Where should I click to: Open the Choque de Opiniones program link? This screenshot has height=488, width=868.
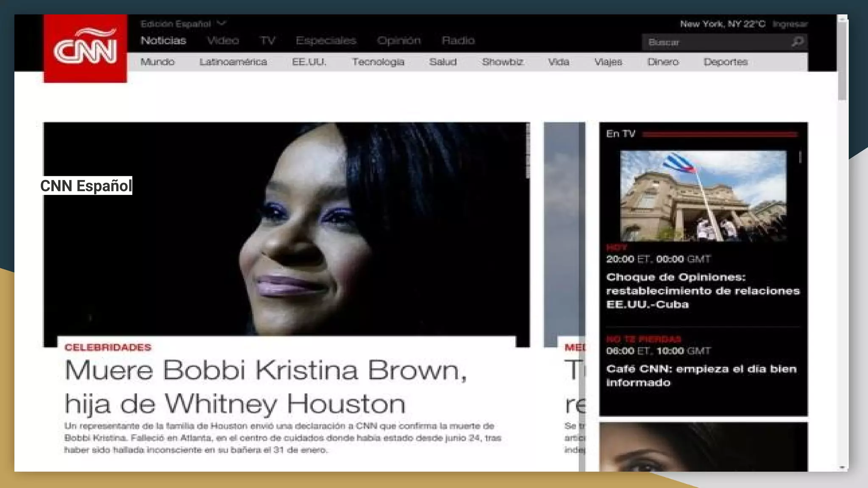pyautogui.click(x=702, y=291)
